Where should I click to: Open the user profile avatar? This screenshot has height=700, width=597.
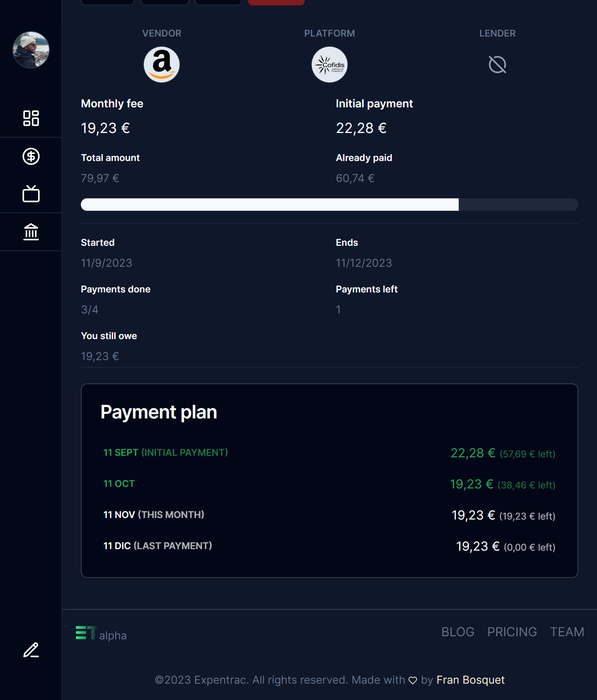31,50
